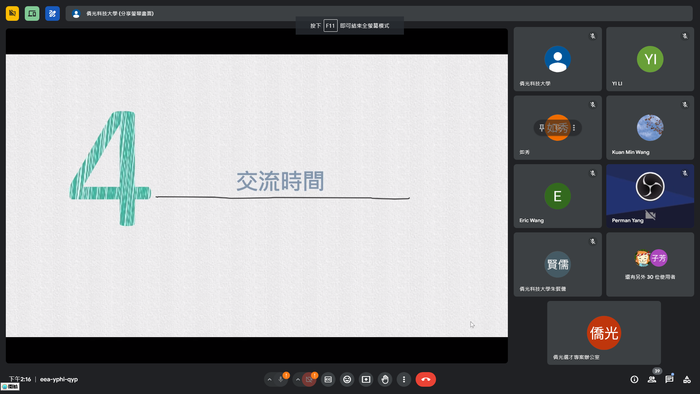Screen dimensions: 700x394
Task: Toggle the camera on/off button
Action: click(309, 379)
